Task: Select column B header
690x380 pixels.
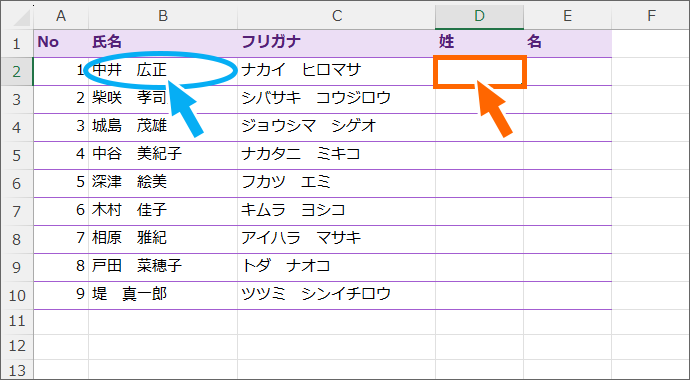Action: [x=163, y=17]
